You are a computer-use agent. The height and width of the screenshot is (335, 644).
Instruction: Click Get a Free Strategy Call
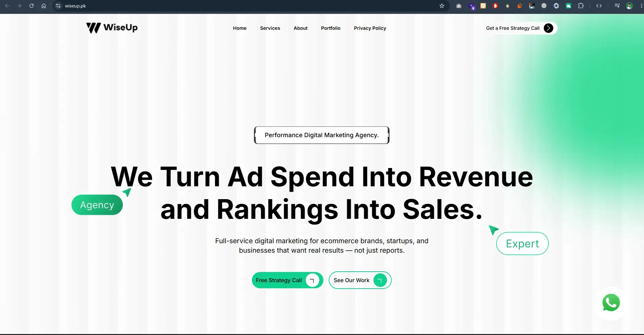[520, 28]
